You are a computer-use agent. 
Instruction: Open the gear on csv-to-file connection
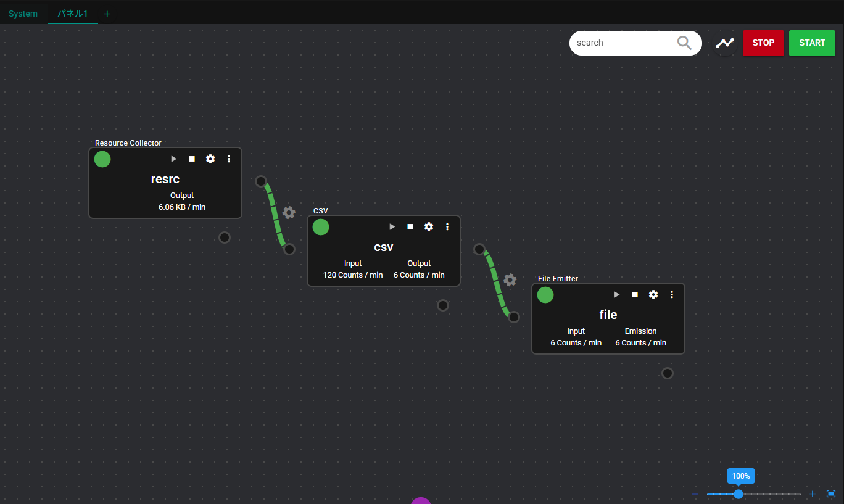pyautogui.click(x=510, y=280)
